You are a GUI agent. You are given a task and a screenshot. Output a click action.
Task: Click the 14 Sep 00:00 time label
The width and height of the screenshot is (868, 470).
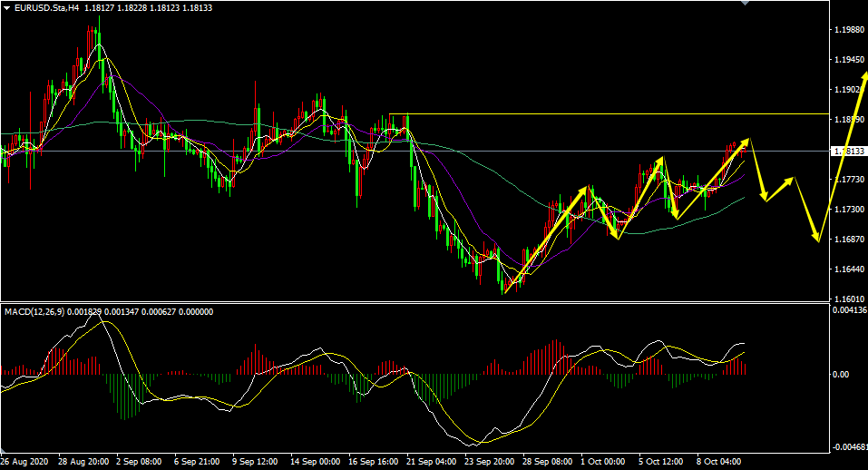coord(315,461)
